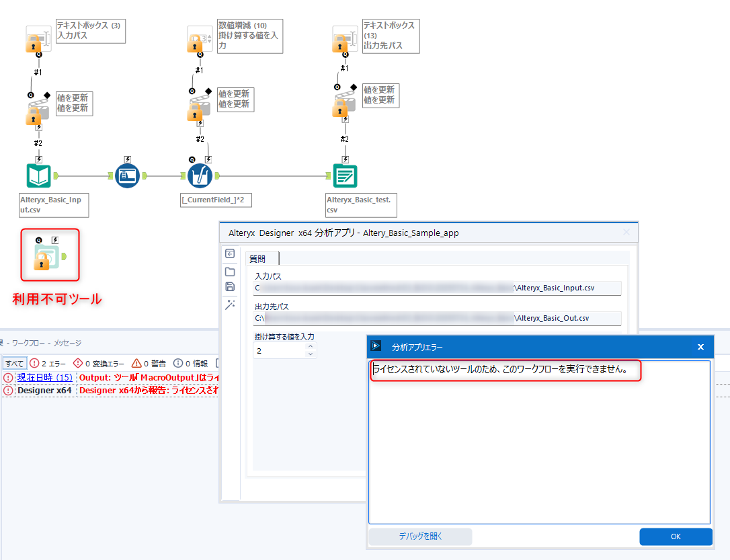Click the デバッグを開く button
Viewport: 730px width, 560px height.
click(x=420, y=536)
